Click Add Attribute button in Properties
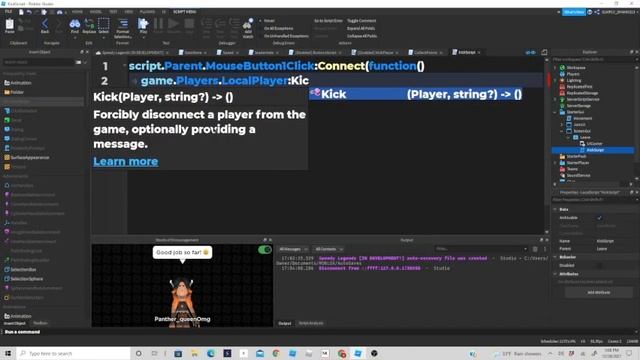This screenshot has height=360, width=640. pos(598,293)
